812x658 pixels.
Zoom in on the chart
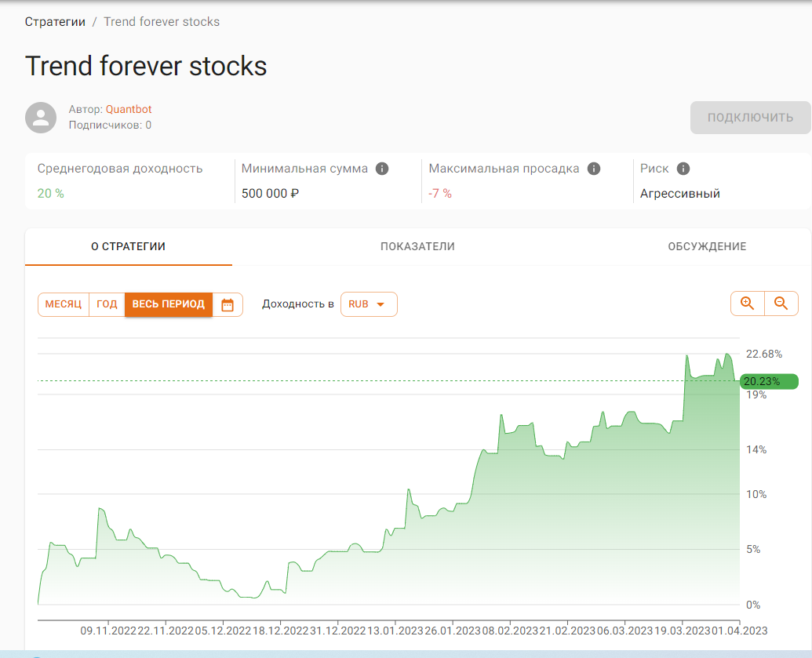click(x=747, y=304)
